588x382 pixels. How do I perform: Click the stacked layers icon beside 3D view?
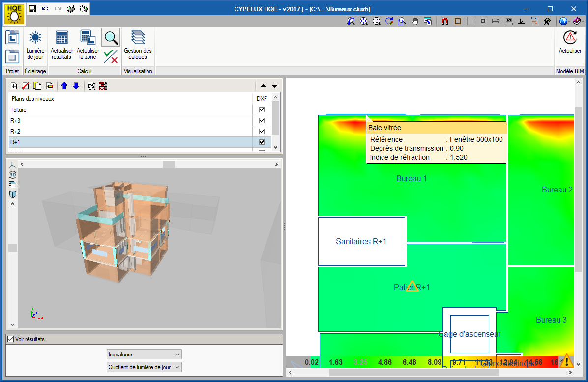(13, 184)
